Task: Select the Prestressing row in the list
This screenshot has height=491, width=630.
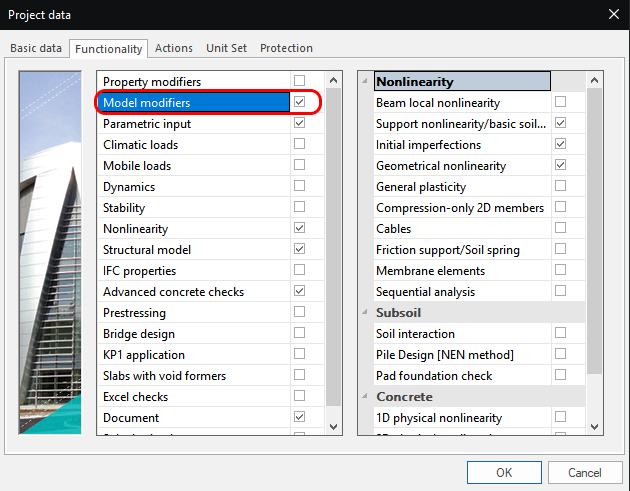Action: 195,313
